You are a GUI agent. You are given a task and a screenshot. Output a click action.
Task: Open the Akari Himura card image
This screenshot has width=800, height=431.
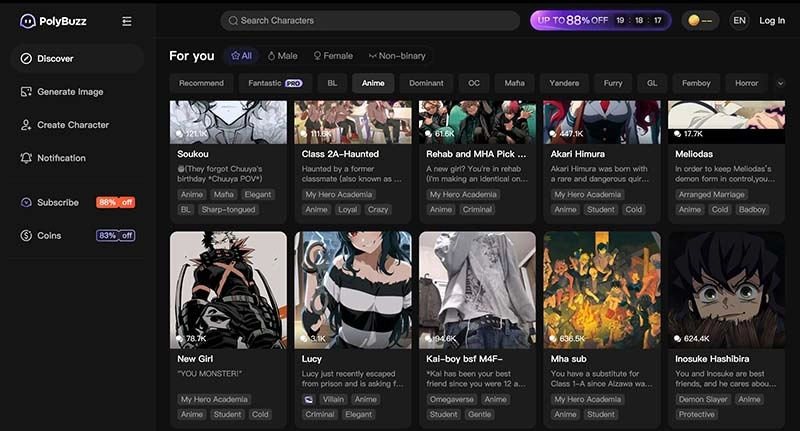click(x=602, y=122)
